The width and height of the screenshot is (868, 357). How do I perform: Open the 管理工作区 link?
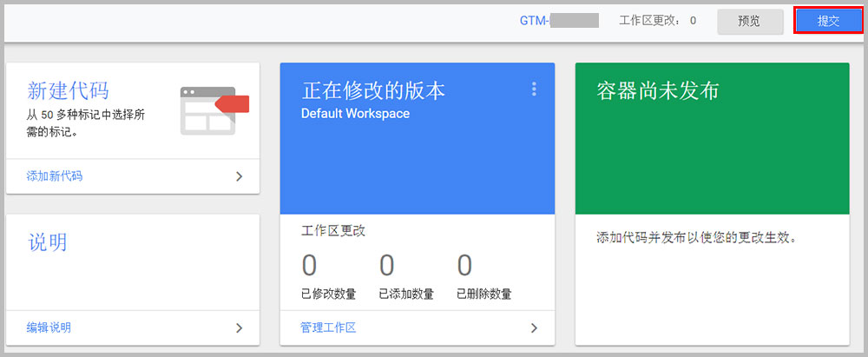328,327
